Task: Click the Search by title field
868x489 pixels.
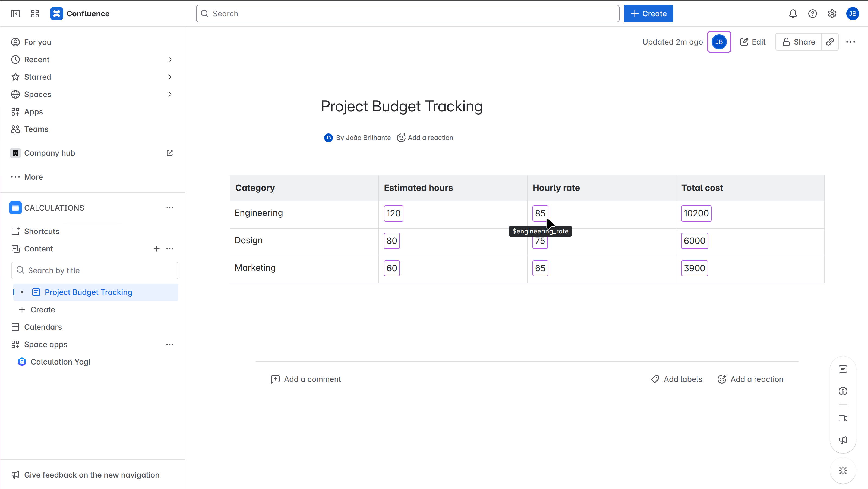Action: click(95, 270)
